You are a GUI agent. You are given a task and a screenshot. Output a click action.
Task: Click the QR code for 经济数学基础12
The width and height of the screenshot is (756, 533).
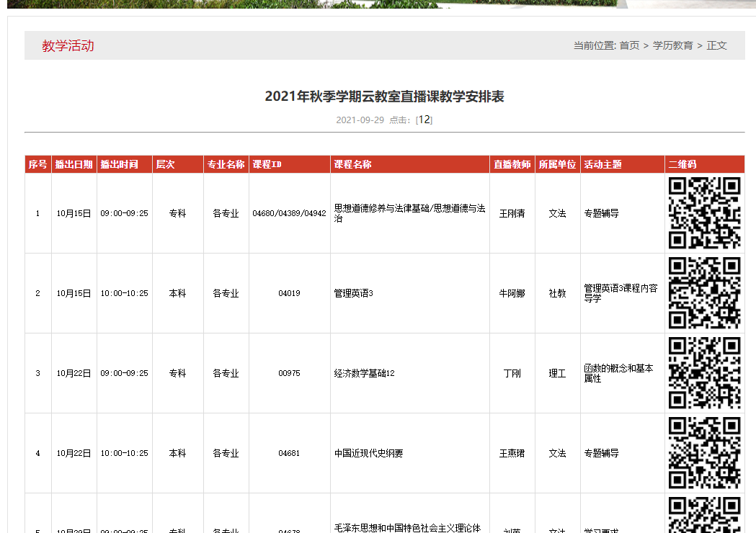[x=704, y=373]
